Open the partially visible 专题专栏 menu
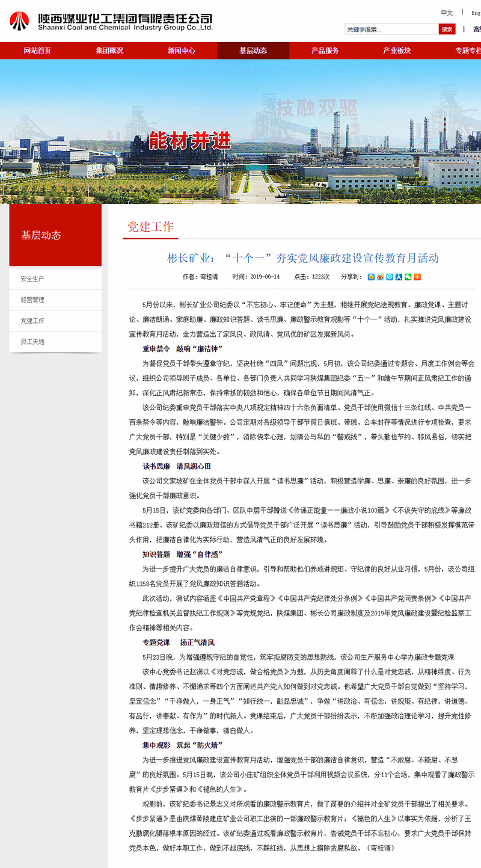This screenshot has width=481, height=868. (x=468, y=51)
